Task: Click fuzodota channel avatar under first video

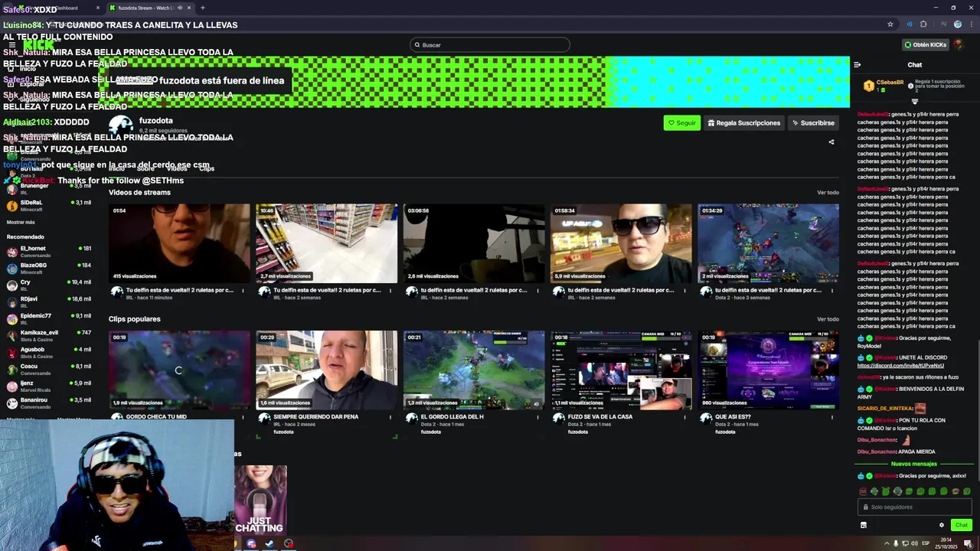Action: [x=117, y=292]
